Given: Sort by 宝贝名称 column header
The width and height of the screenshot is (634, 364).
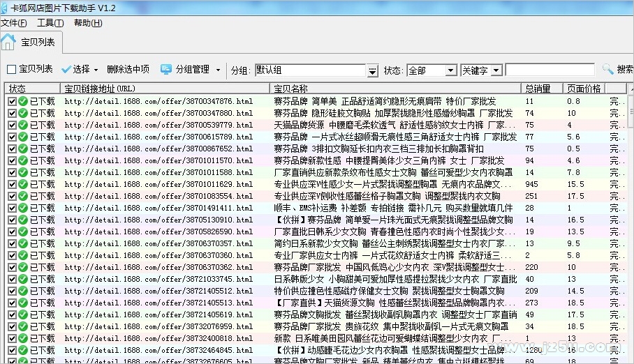Looking at the screenshot, I should [395, 89].
